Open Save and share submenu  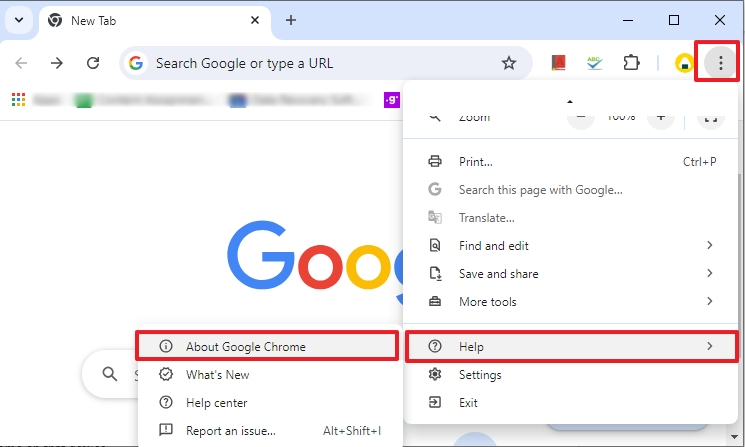tap(570, 274)
